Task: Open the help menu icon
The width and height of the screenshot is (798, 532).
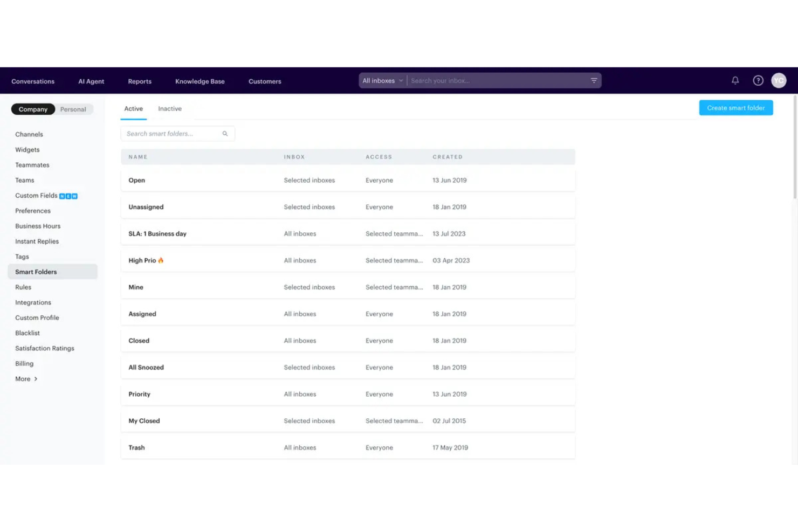Action: pyautogui.click(x=758, y=80)
